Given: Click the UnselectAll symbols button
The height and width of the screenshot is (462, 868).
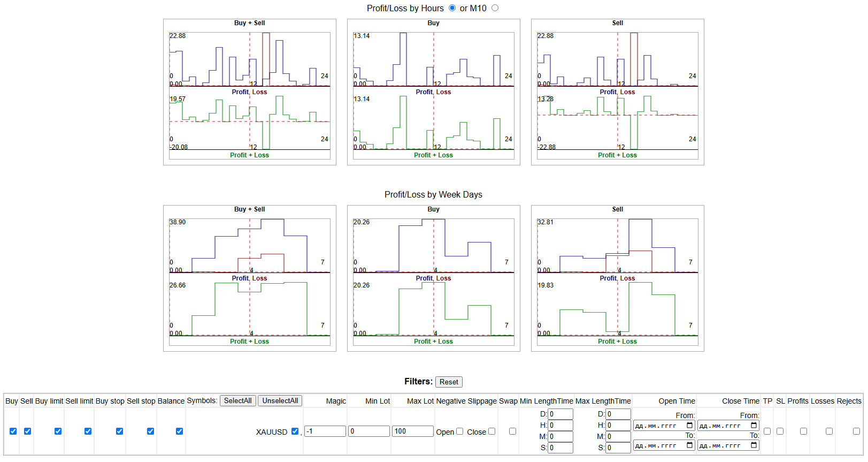Looking at the screenshot, I should (x=280, y=400).
